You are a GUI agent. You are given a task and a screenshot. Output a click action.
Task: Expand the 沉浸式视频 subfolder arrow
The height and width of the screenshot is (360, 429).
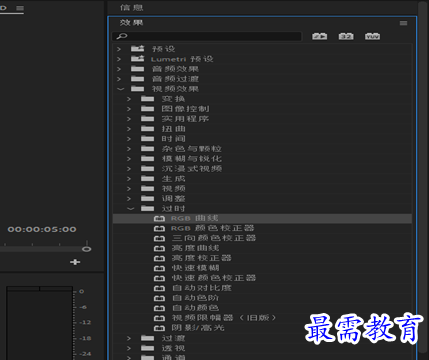[129, 169]
